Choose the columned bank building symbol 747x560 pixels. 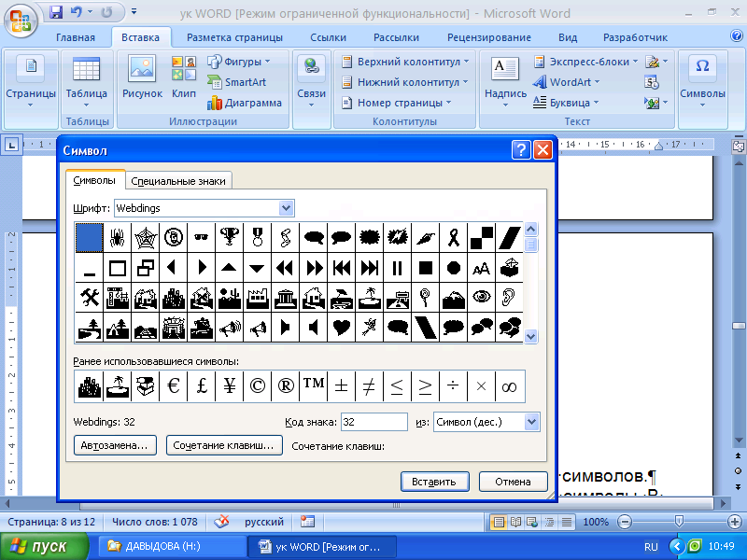click(x=286, y=298)
